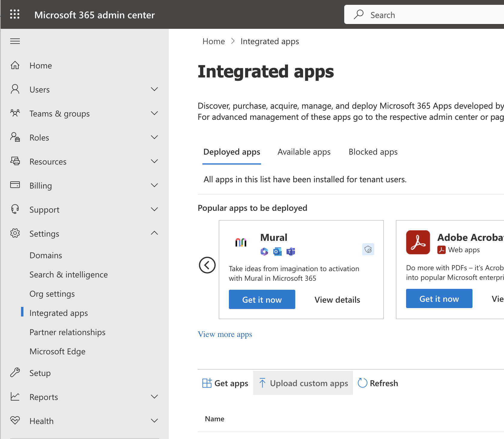Click Get it now for Mural
Screen dimensions: 504x439
tap(262, 299)
